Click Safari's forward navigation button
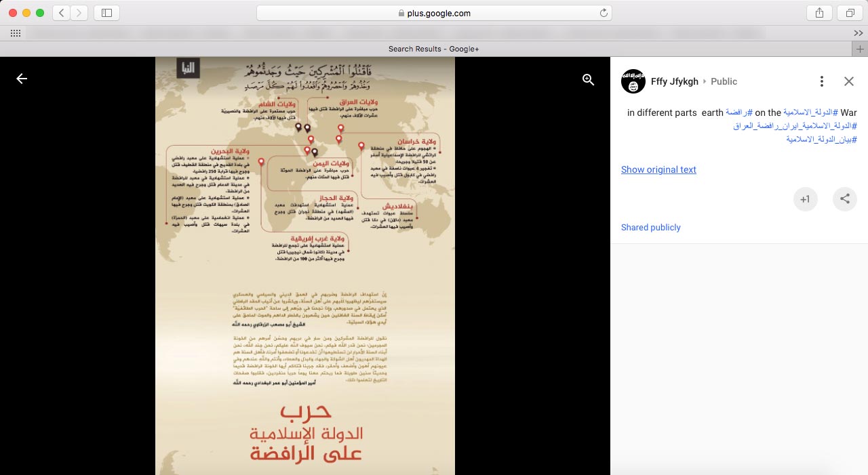 79,13
